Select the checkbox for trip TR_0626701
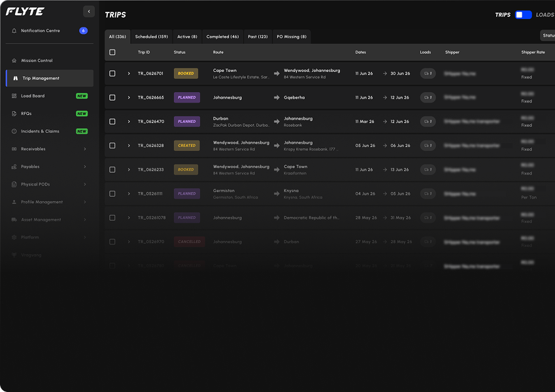Image resolution: width=555 pixels, height=392 pixels. tap(112, 74)
